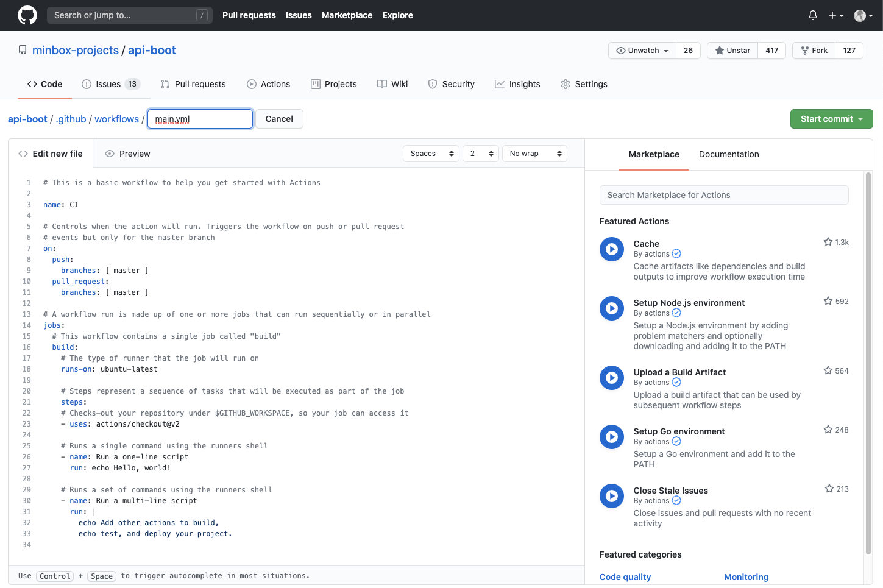Click the star icon beside 564

point(828,370)
